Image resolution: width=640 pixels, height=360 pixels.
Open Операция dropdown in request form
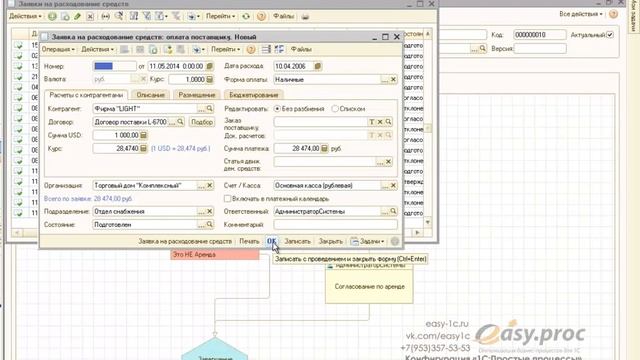tap(58, 49)
